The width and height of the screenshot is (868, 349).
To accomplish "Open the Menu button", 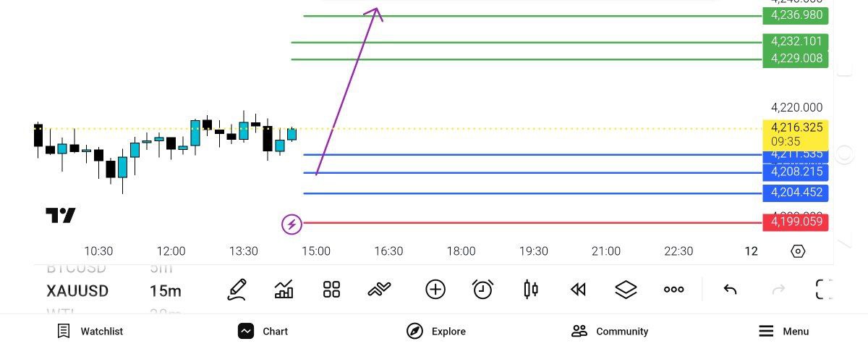I will [783, 332].
